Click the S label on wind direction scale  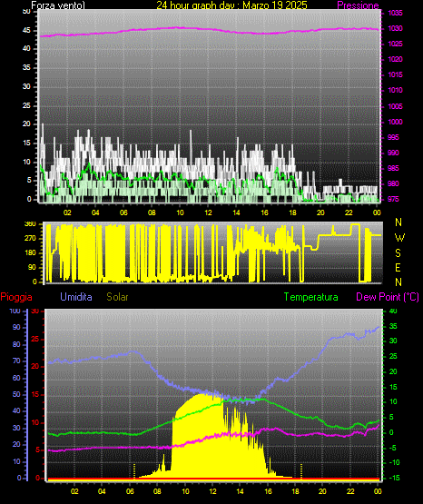click(398, 253)
